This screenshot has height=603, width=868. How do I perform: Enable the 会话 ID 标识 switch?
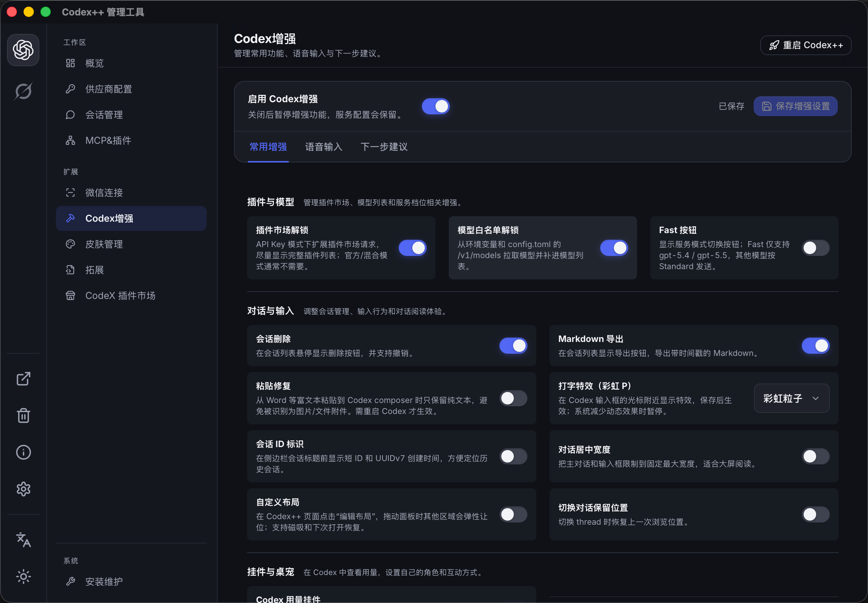click(513, 456)
